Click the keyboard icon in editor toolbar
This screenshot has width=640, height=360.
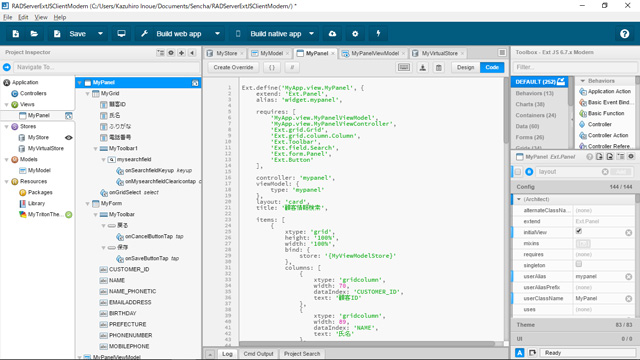tap(404, 67)
